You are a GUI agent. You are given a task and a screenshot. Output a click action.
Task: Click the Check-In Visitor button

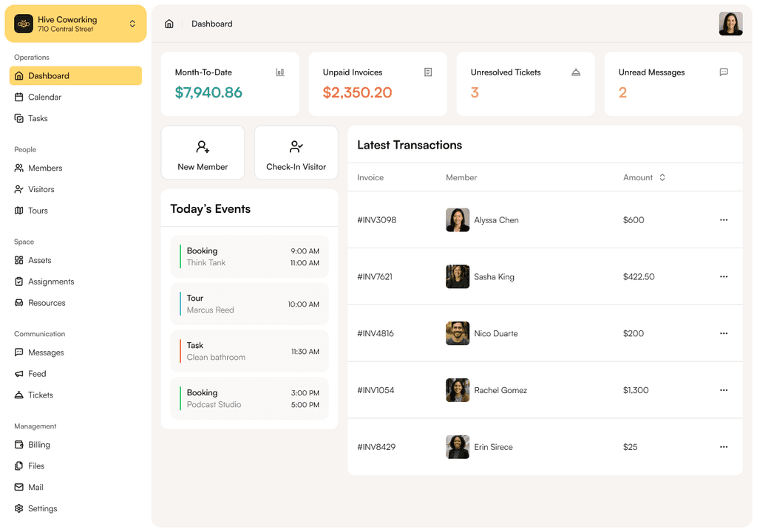(296, 152)
